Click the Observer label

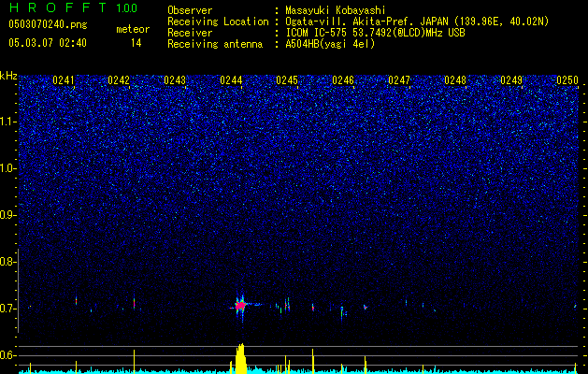pos(190,10)
